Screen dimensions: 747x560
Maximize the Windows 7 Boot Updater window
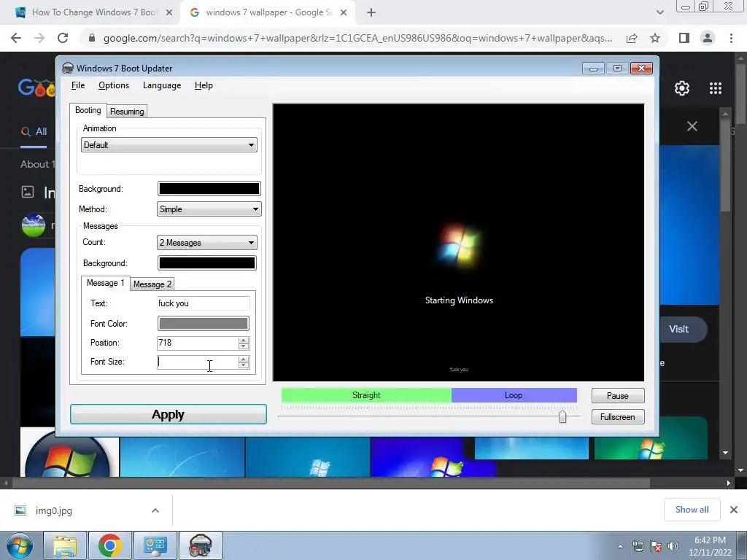(617, 69)
